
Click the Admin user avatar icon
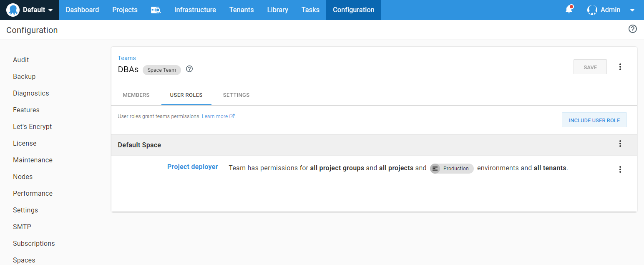(x=592, y=10)
